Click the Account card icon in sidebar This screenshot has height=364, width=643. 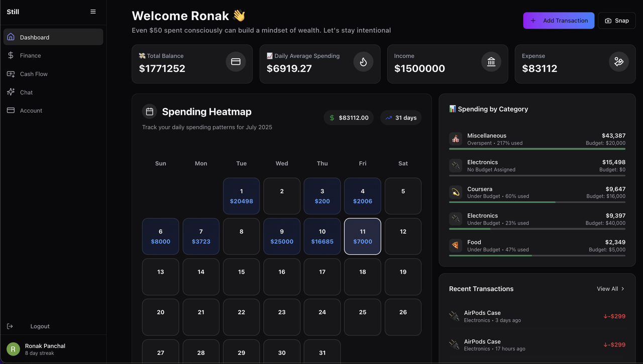pos(11,110)
